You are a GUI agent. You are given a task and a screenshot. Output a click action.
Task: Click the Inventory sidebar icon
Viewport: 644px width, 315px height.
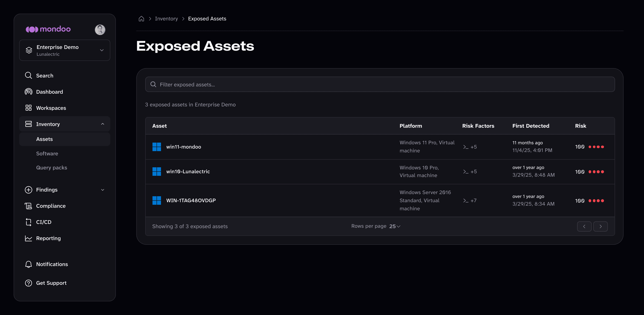tap(29, 124)
